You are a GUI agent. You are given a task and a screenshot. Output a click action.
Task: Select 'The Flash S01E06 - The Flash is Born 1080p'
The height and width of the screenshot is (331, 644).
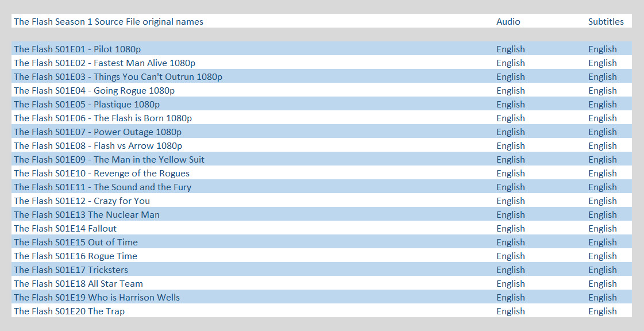tap(103, 118)
